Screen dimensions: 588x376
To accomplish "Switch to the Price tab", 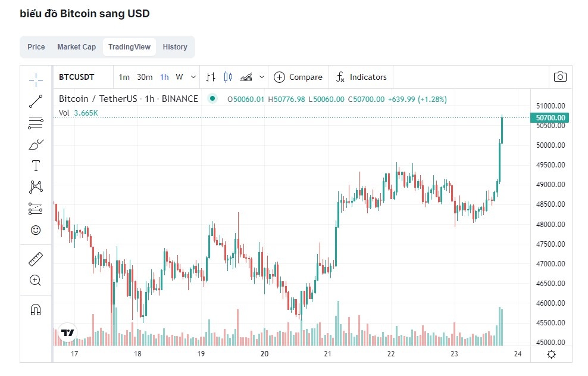I will tap(36, 46).
